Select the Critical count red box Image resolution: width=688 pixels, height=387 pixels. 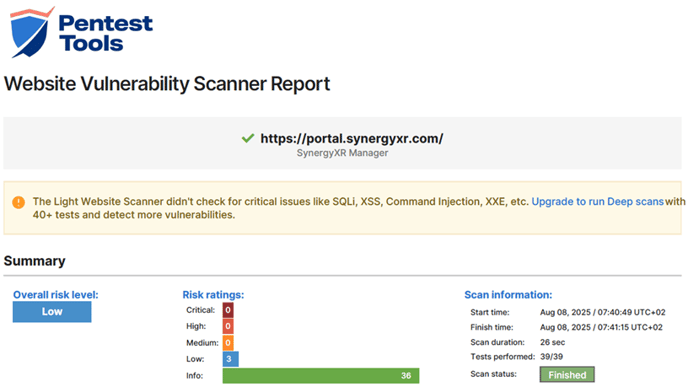tap(228, 310)
